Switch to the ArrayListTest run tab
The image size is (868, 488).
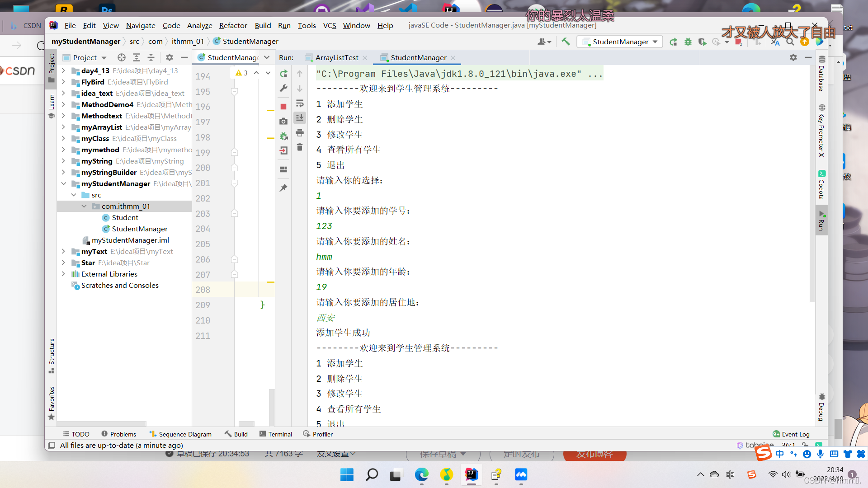336,57
